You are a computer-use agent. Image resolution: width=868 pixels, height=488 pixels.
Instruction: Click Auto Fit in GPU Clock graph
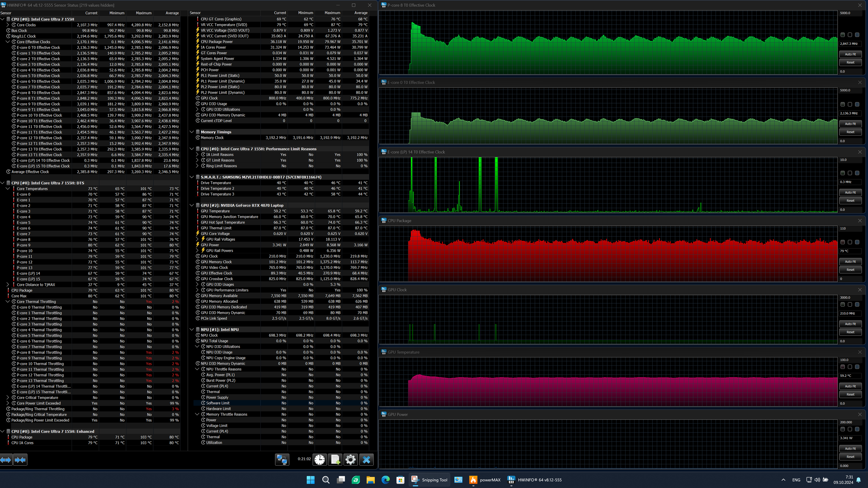(850, 324)
